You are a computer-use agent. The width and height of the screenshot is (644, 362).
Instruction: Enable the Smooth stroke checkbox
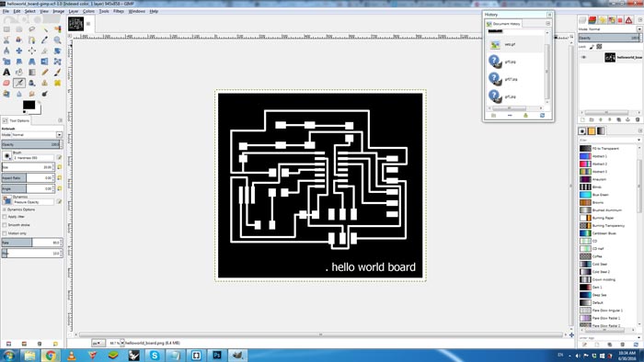(5, 225)
